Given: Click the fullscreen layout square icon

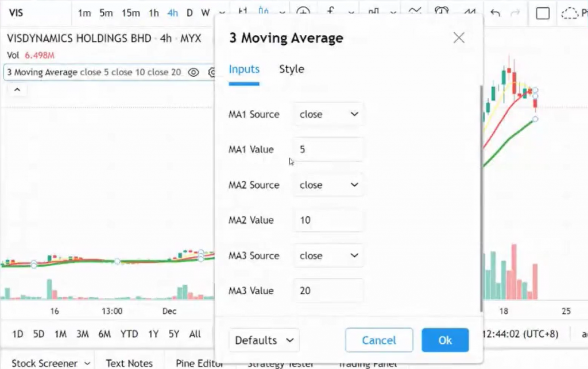Looking at the screenshot, I should (543, 13).
